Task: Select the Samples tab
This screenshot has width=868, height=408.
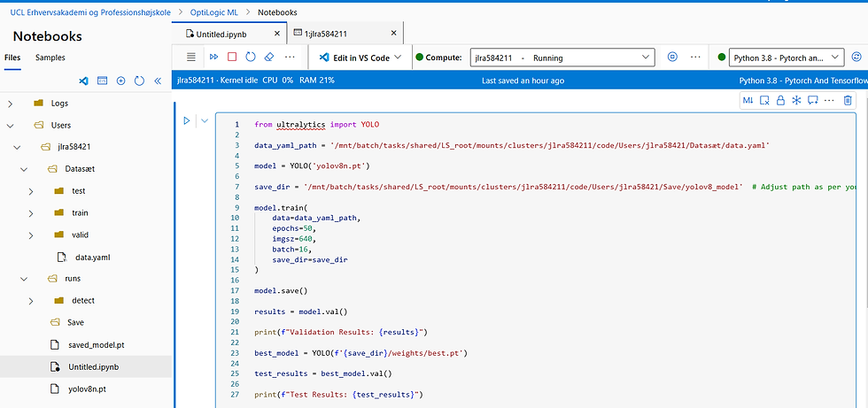Action: tap(50, 58)
